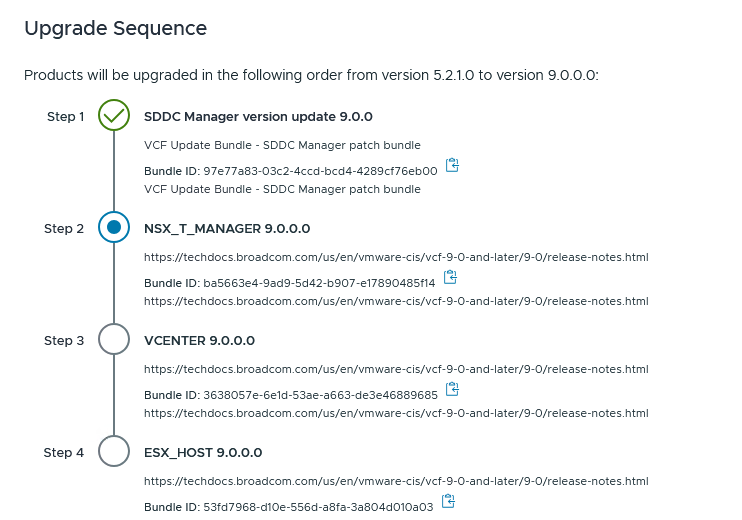Click the NSX_T_MANAGER 9.0.0.0 heading
Viewport: 742px width, 520px height.
pos(227,229)
